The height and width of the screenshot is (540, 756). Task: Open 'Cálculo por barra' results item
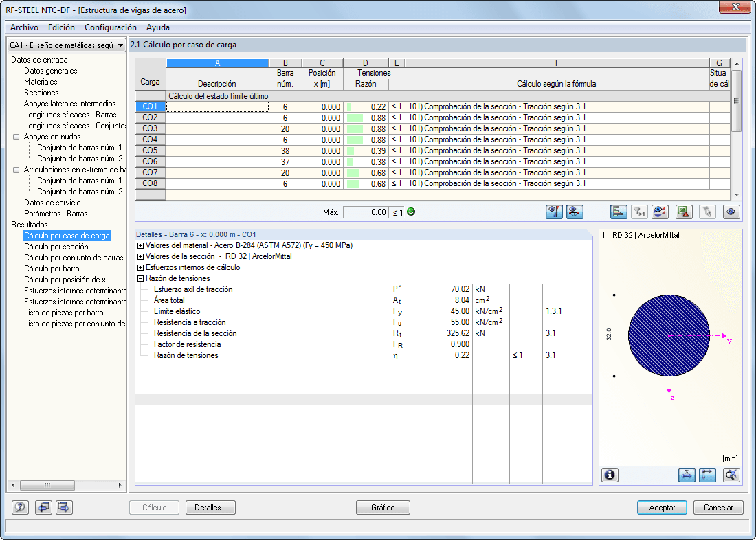[x=52, y=269]
